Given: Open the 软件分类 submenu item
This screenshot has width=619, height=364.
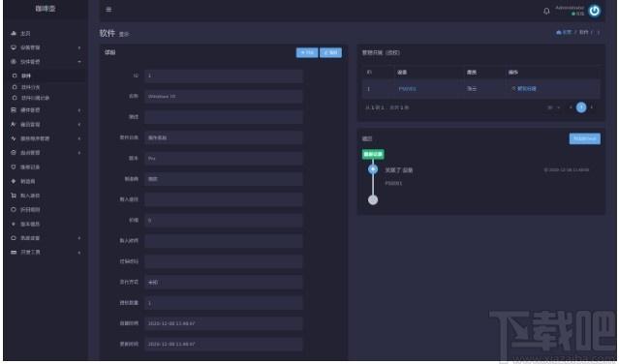Looking at the screenshot, I should [30, 87].
